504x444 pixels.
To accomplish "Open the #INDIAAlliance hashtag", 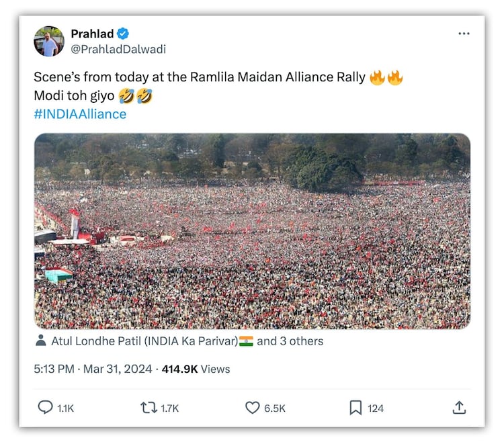I will pyautogui.click(x=80, y=114).
